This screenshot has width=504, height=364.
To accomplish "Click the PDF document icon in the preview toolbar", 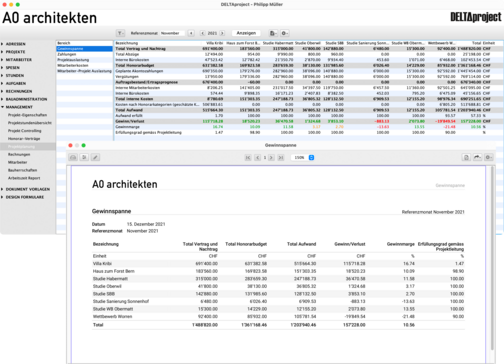I will coord(466,157).
